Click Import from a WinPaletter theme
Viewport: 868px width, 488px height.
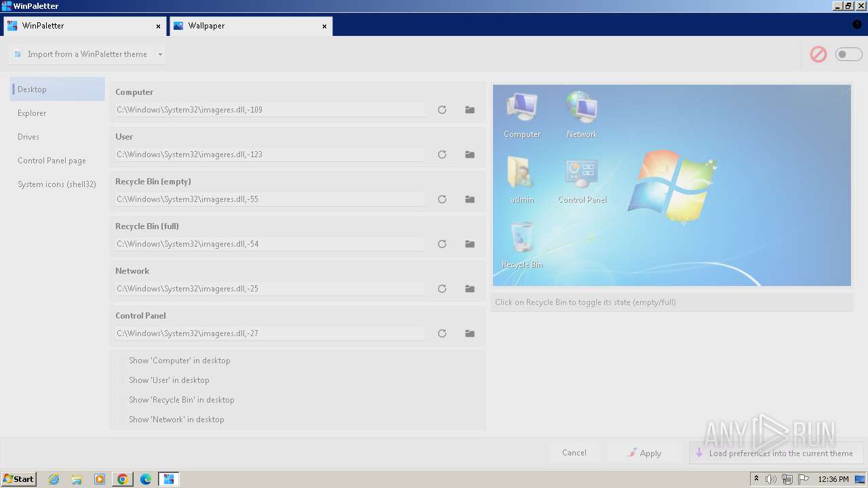[81, 54]
